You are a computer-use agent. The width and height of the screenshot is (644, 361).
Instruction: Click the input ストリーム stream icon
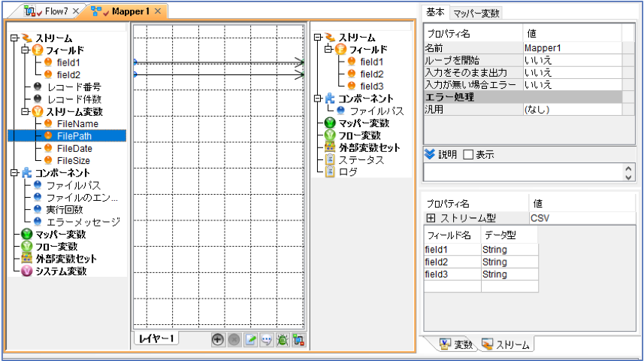pos(27,38)
